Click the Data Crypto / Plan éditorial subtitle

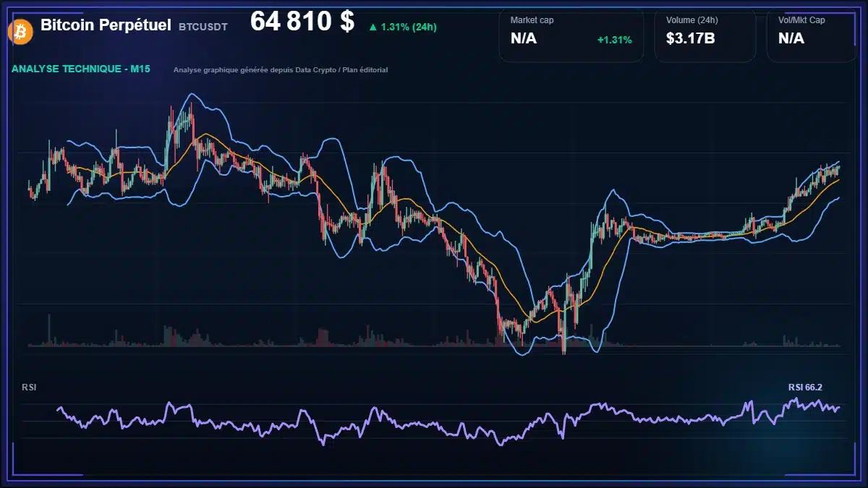(x=281, y=70)
